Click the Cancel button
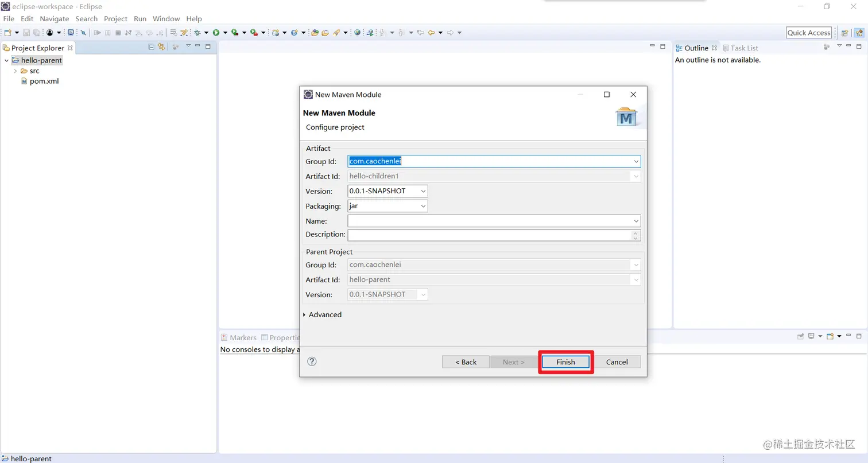The width and height of the screenshot is (868, 463). (617, 362)
